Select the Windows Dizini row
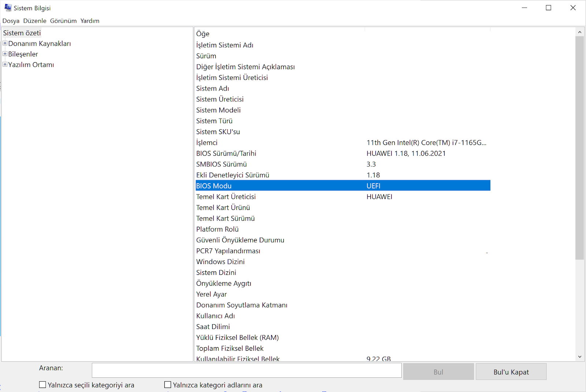The image size is (586, 392). coord(343,262)
